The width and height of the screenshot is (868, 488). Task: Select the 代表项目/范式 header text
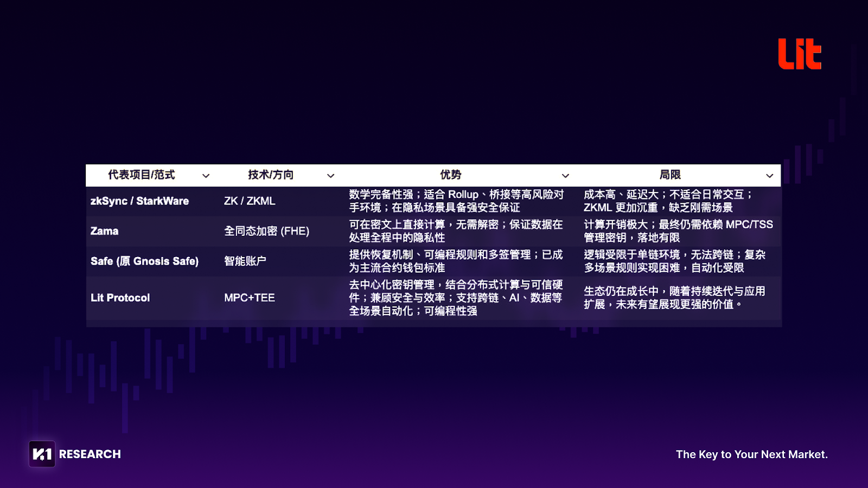click(x=141, y=175)
